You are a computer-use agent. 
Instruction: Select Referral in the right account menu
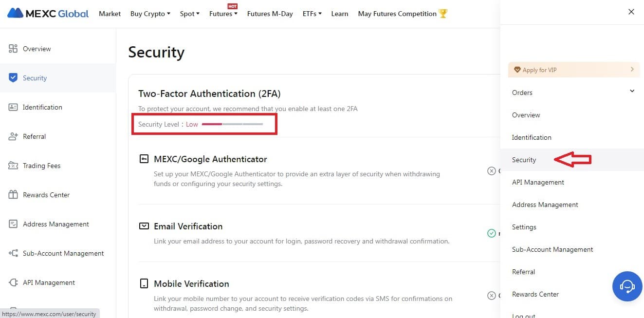tap(572, 272)
